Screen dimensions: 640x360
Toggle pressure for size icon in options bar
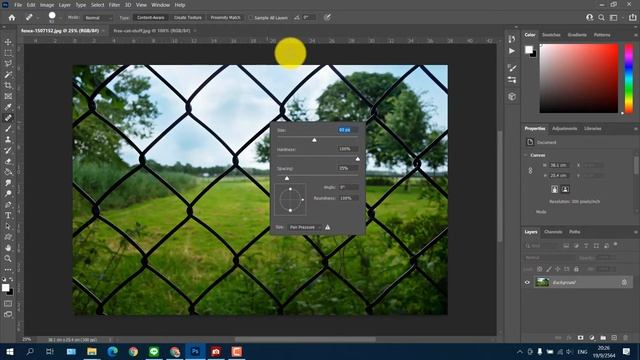pos(327,18)
